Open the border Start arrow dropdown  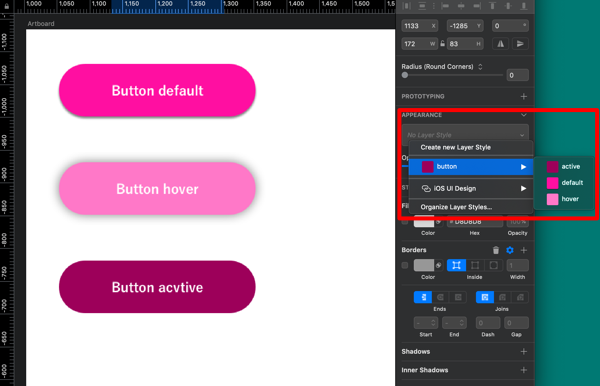(x=426, y=323)
